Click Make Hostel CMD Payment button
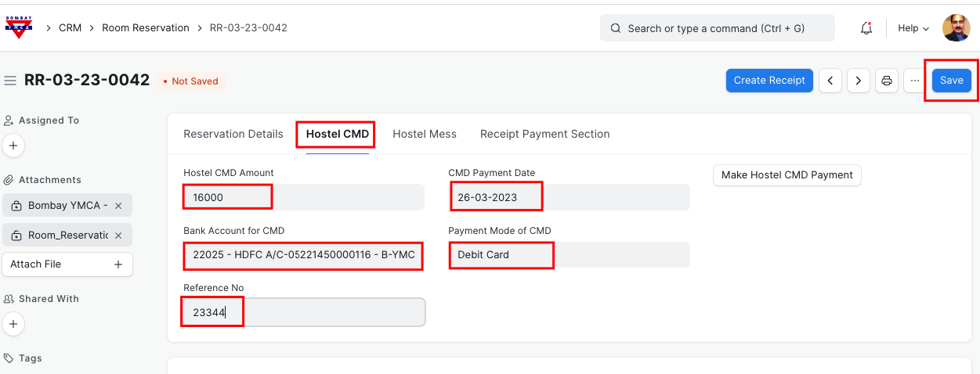The height and width of the screenshot is (374, 980). 787,175
